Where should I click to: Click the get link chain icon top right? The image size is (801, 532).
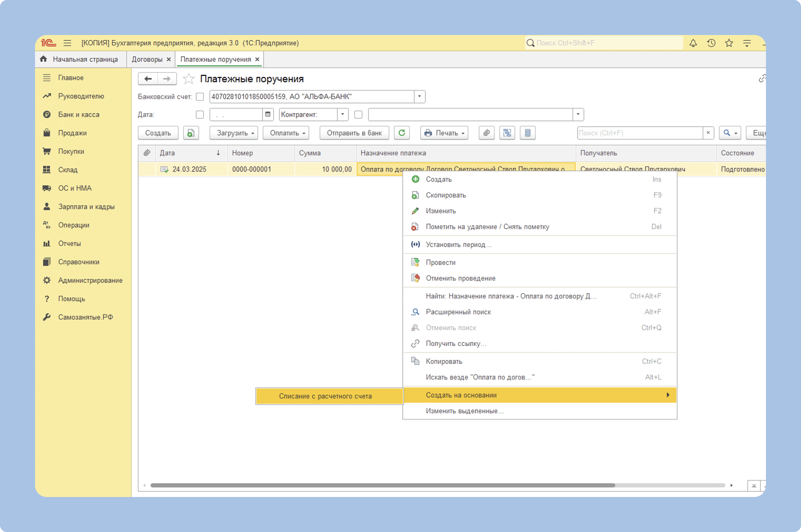pos(762,79)
